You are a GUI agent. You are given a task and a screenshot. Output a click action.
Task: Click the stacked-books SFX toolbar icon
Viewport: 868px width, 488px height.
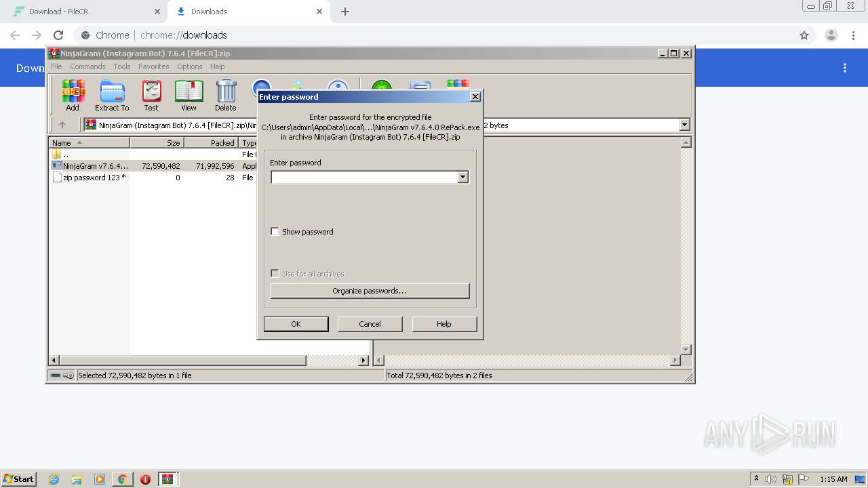[458, 85]
